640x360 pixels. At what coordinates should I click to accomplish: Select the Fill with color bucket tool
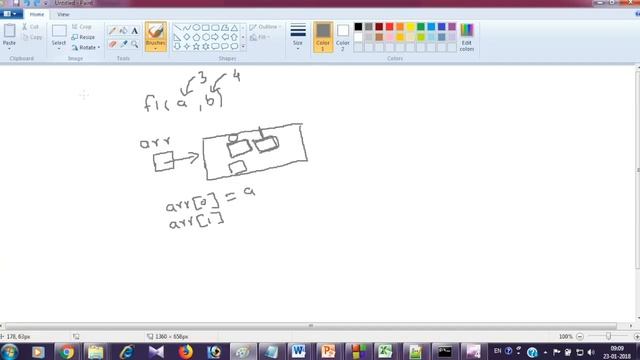click(x=124, y=31)
